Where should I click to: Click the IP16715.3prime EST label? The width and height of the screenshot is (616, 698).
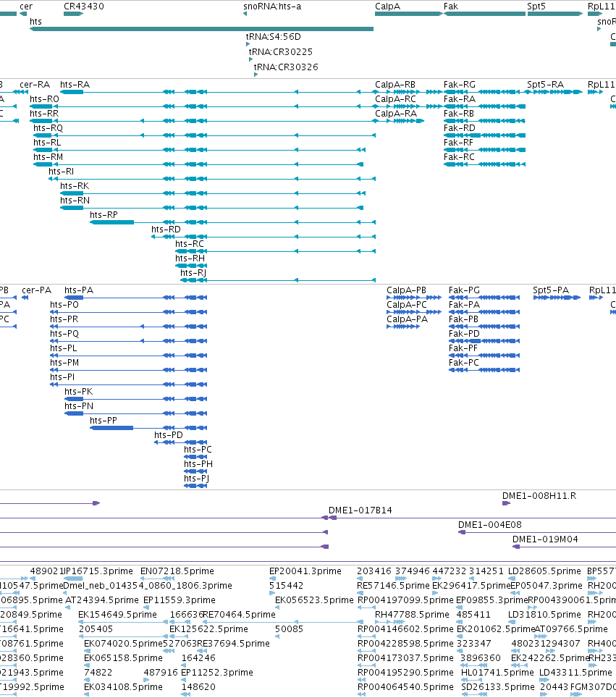98,571
